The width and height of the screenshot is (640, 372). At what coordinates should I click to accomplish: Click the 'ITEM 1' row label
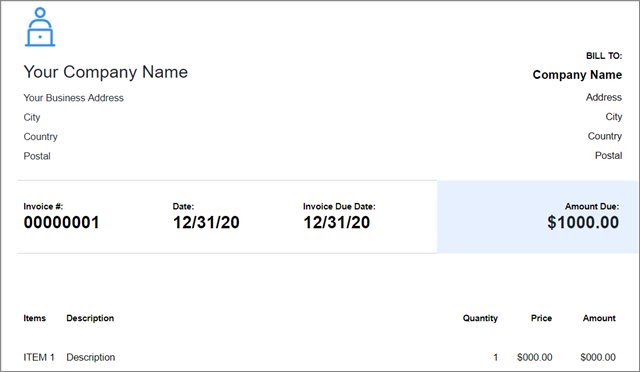(x=39, y=357)
